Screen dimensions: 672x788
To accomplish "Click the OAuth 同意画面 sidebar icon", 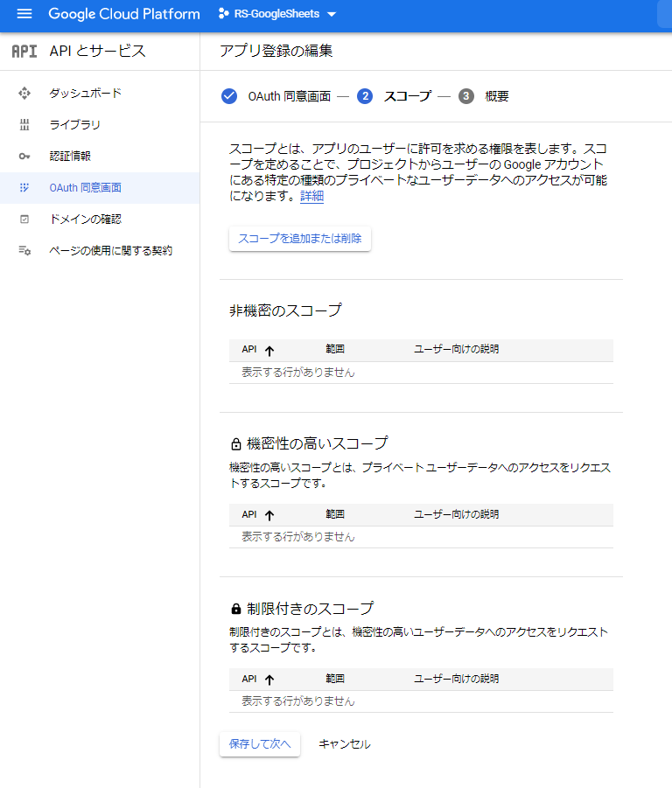I will [x=24, y=188].
